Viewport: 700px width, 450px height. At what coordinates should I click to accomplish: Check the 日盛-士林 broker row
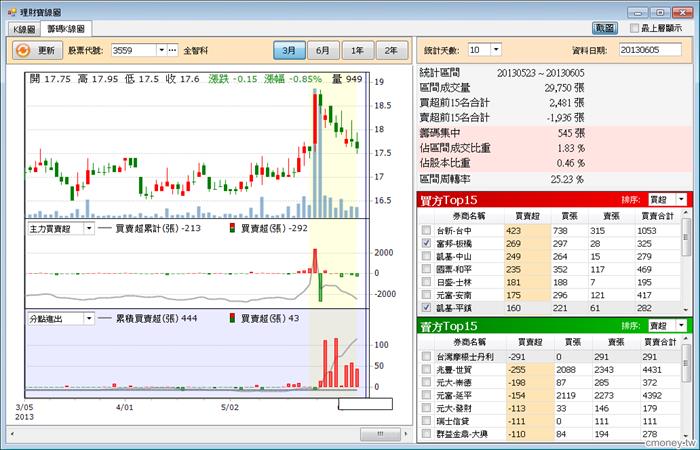[426, 282]
